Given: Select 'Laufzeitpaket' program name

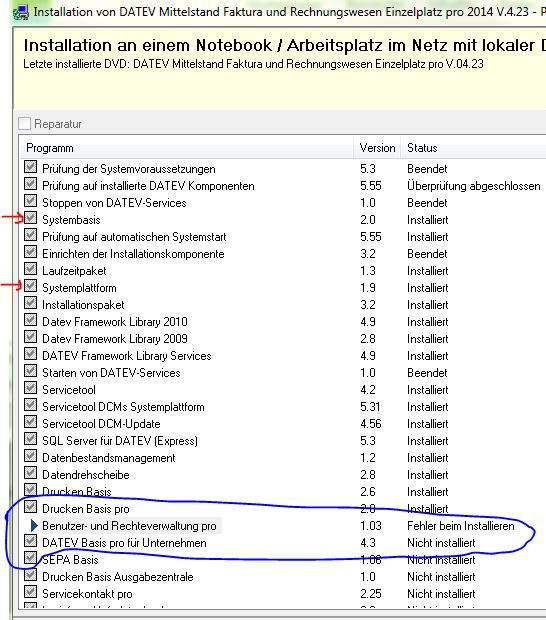Looking at the screenshot, I should tap(74, 271).
